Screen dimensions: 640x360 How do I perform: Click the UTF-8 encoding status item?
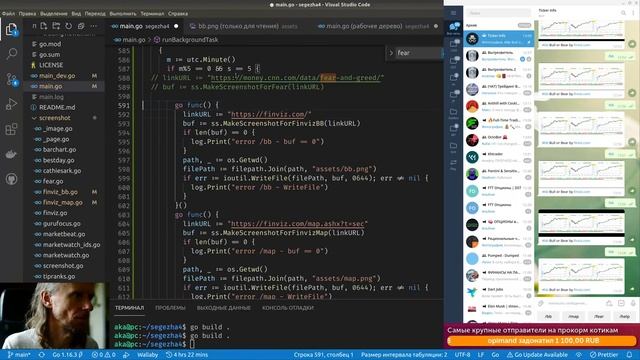point(462,355)
